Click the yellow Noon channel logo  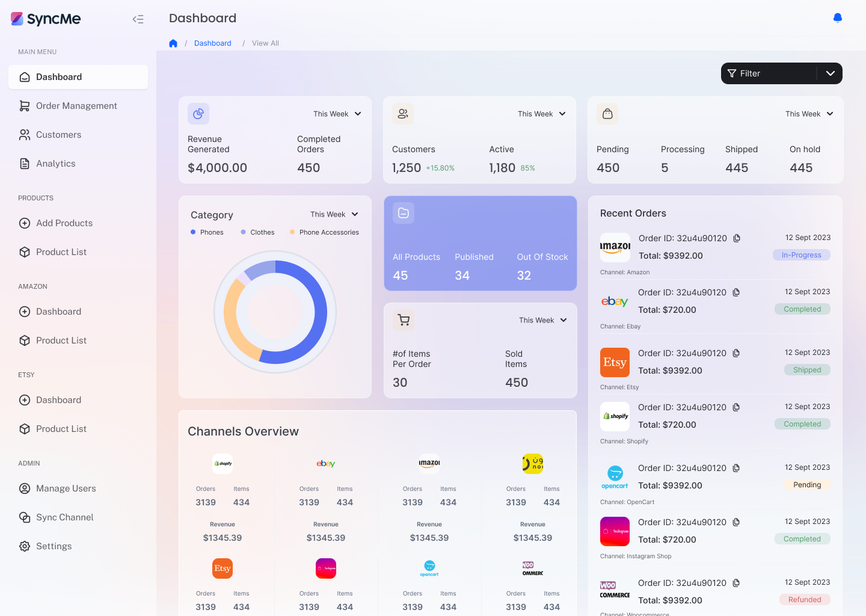point(533,464)
